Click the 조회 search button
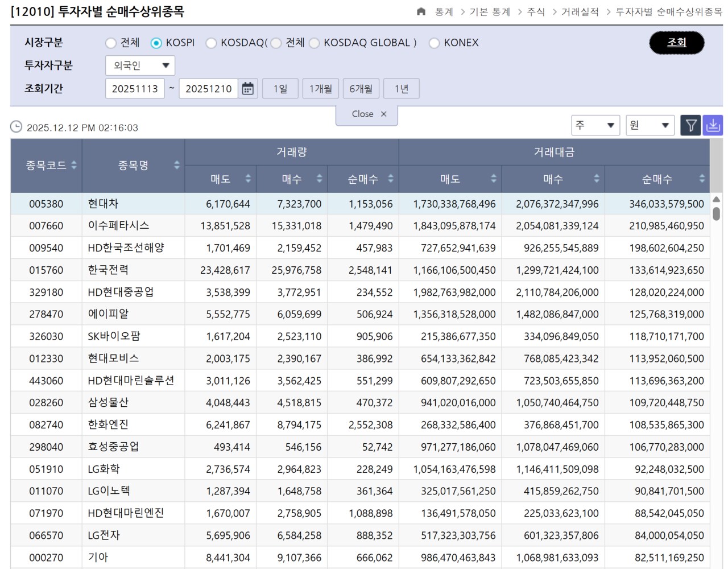The height and width of the screenshot is (569, 728). [677, 43]
